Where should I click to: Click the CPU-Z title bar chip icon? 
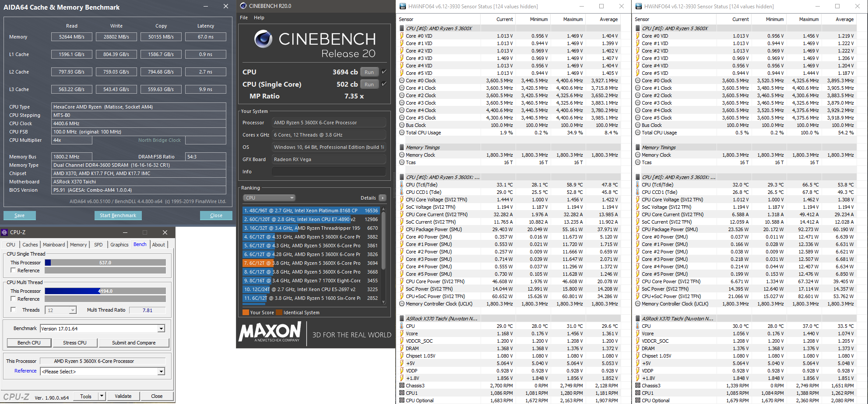[x=5, y=232]
